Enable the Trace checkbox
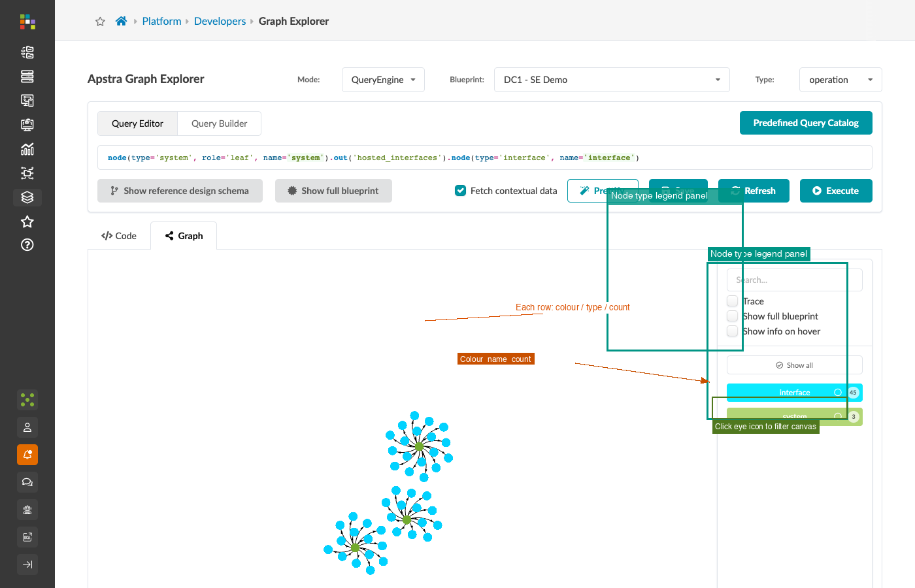This screenshot has height=588, width=915. click(733, 301)
